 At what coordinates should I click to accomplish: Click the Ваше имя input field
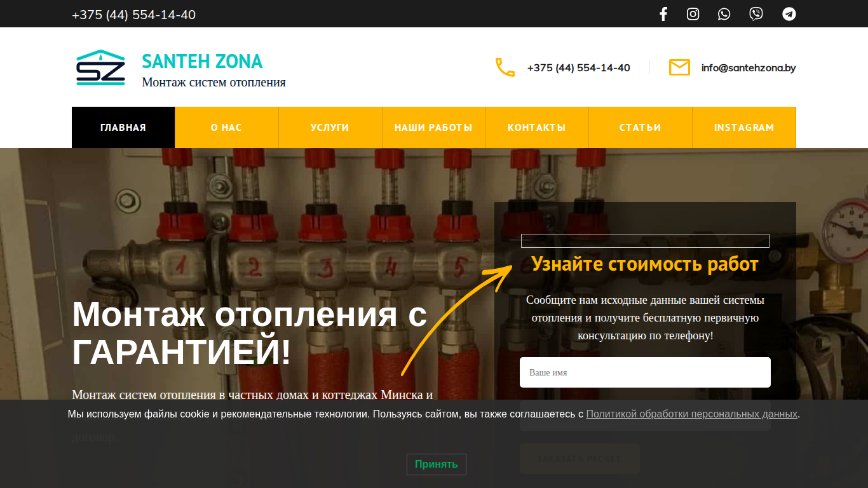click(645, 372)
